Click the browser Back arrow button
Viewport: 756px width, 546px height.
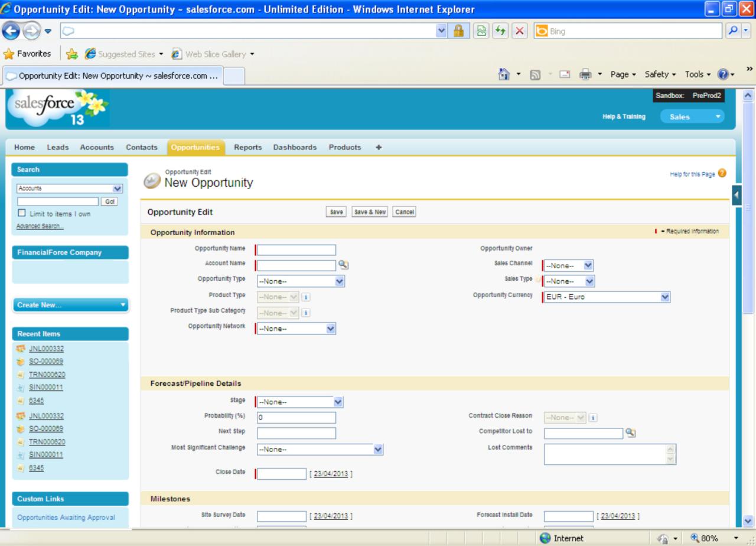pos(11,31)
